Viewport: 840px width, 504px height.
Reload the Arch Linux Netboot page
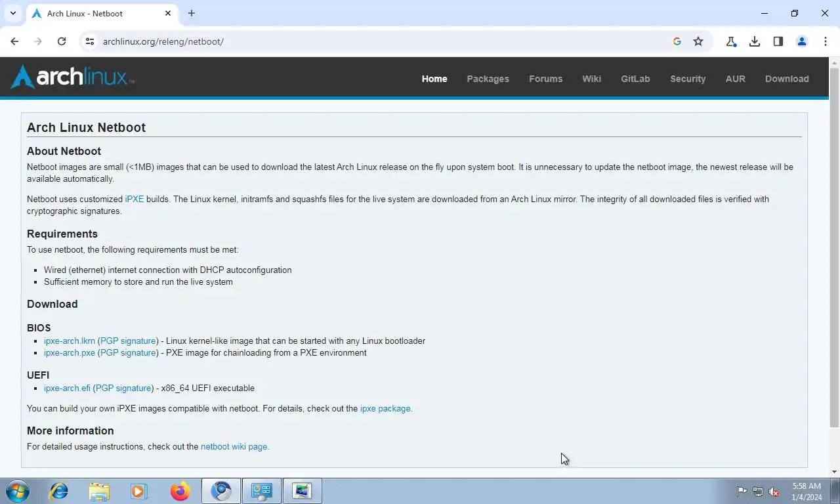[x=62, y=41]
